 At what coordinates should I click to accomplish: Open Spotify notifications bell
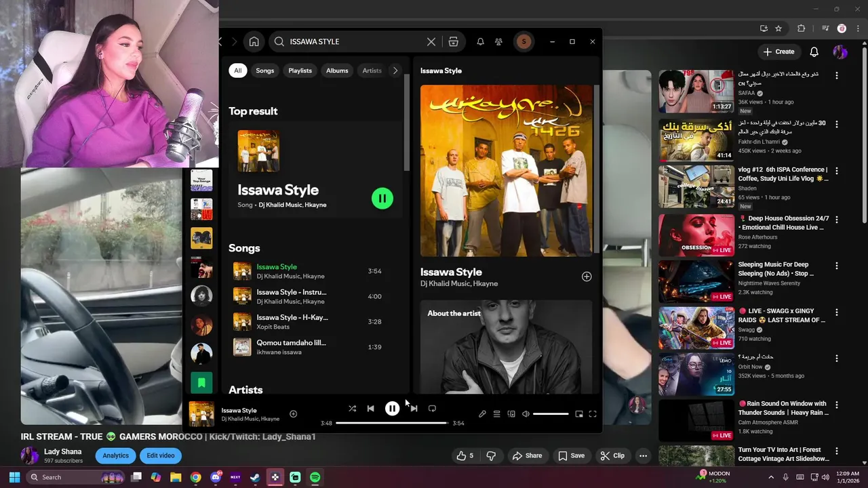click(x=480, y=41)
